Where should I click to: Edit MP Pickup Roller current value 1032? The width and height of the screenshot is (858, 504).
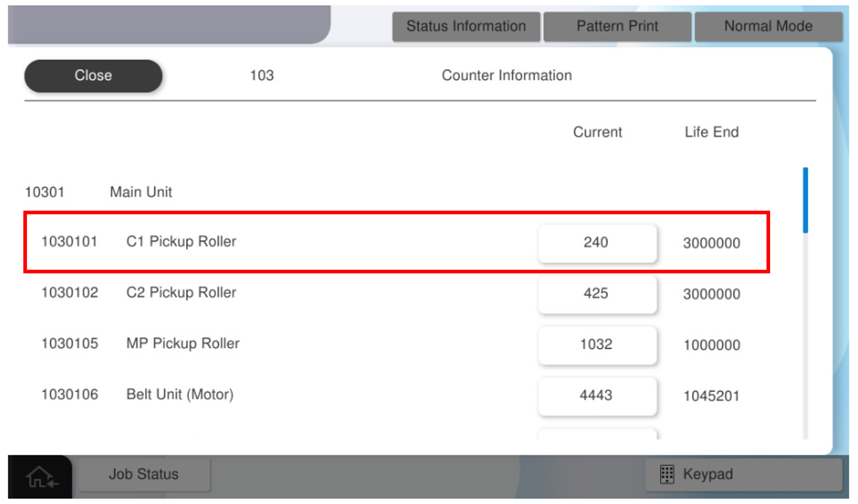pos(597,345)
